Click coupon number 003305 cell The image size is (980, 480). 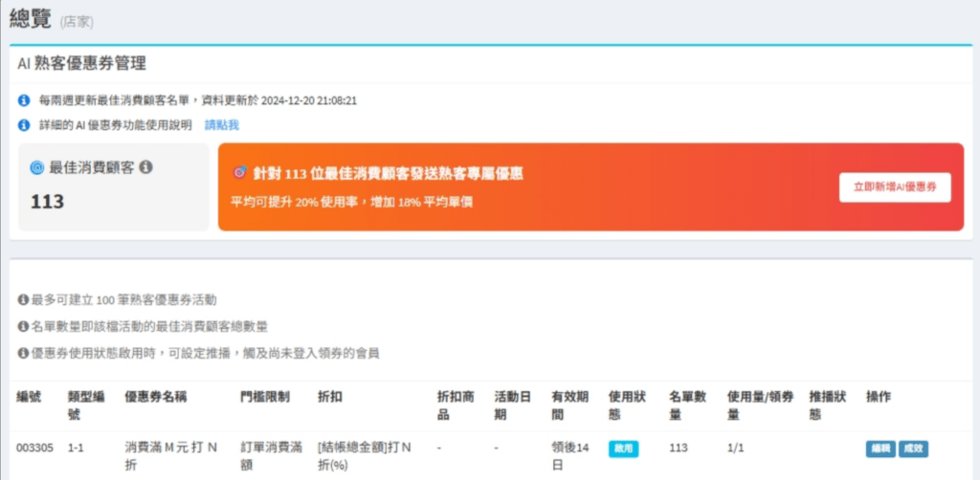[x=34, y=448]
